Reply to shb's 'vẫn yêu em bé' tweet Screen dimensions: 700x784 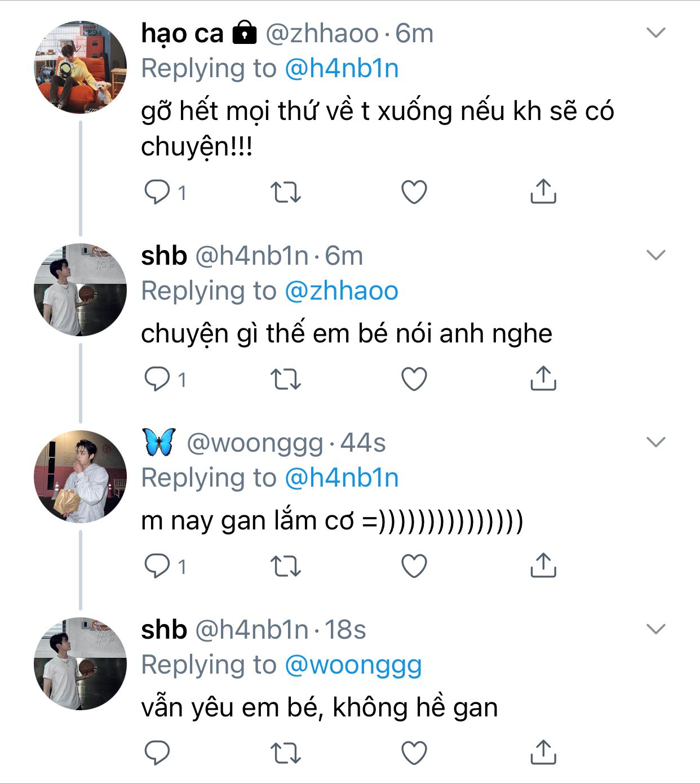(157, 753)
